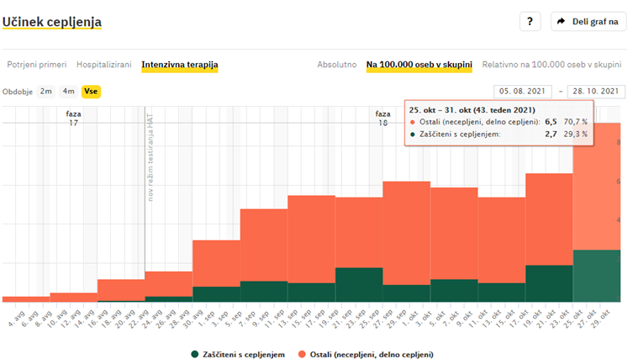Choose Relativno na 100.000 oseb mode
The height and width of the screenshot is (364, 633).
click(551, 65)
